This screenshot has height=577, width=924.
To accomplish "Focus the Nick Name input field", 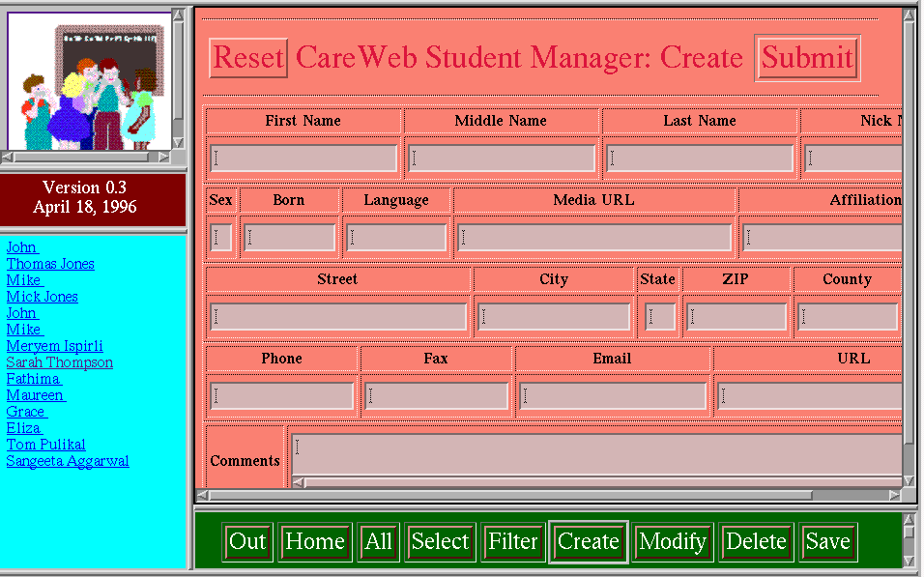I will pos(853,158).
